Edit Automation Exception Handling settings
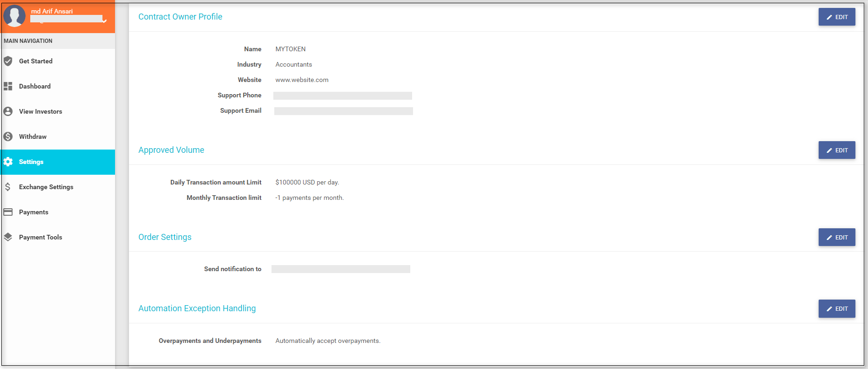 coord(836,308)
